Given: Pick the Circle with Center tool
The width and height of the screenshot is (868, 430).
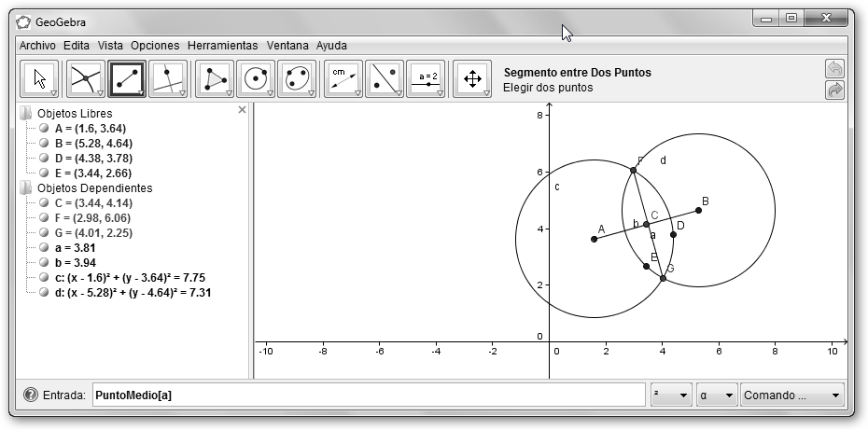Looking at the screenshot, I should pyautogui.click(x=256, y=78).
